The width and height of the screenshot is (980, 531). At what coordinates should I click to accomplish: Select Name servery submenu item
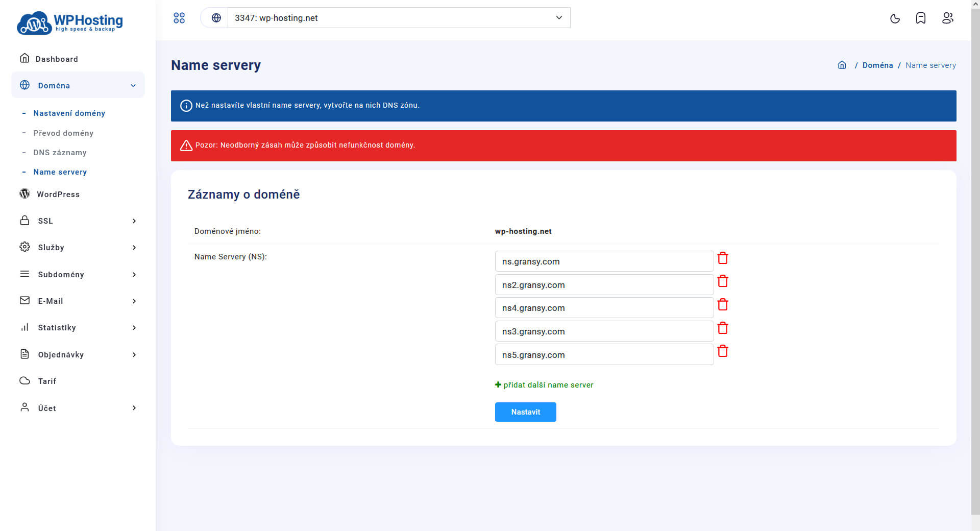pyautogui.click(x=60, y=172)
